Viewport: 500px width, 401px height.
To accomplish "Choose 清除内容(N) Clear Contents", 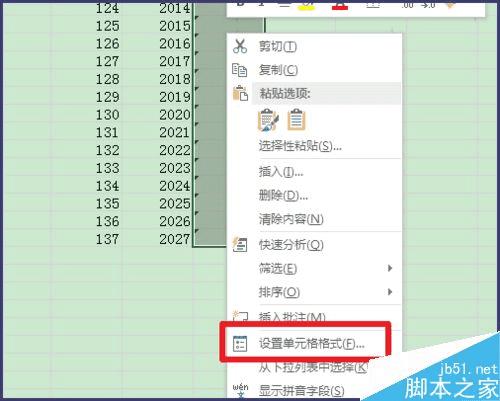I will [291, 219].
